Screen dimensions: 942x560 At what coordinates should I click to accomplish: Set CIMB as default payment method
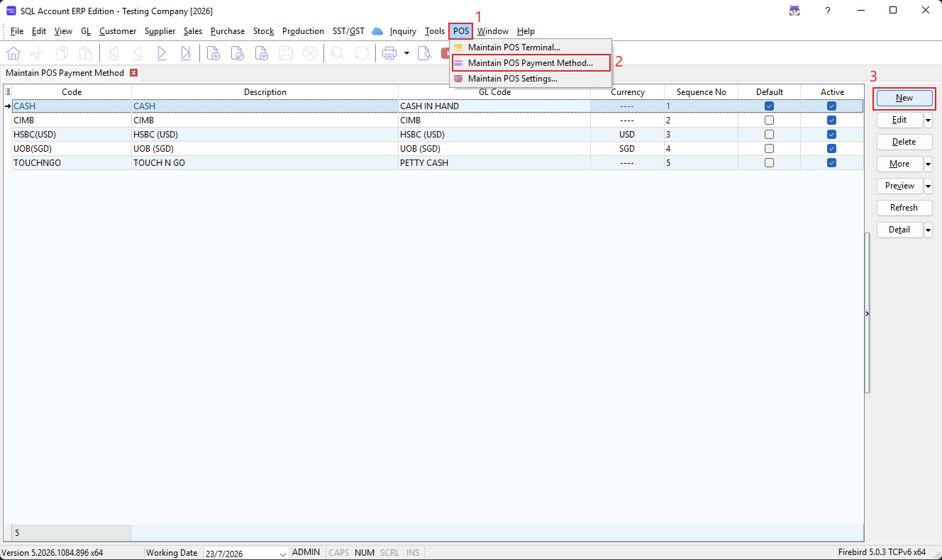pos(769,121)
